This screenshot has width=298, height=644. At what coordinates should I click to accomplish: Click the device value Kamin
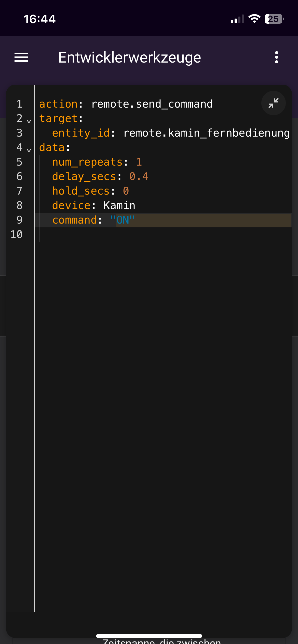pos(119,206)
